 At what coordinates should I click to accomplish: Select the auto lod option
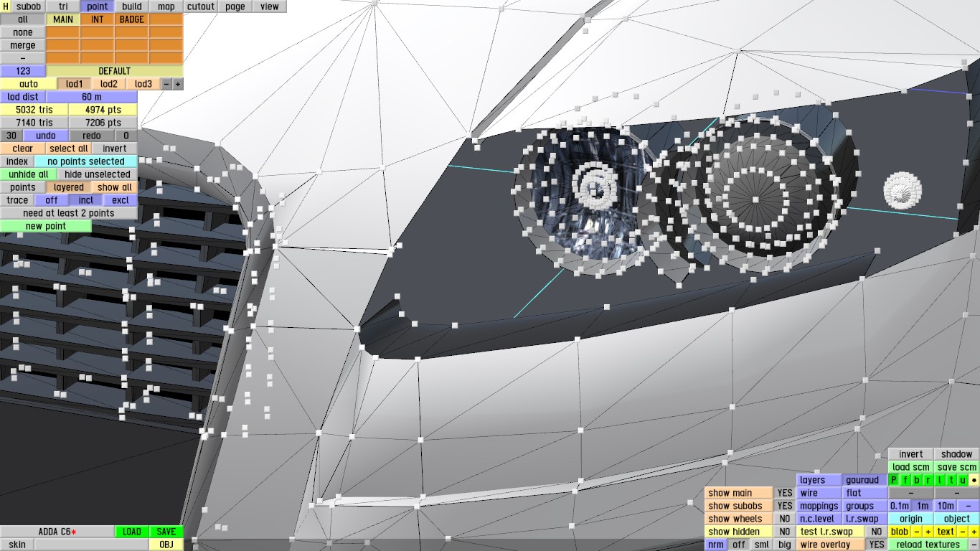point(29,84)
